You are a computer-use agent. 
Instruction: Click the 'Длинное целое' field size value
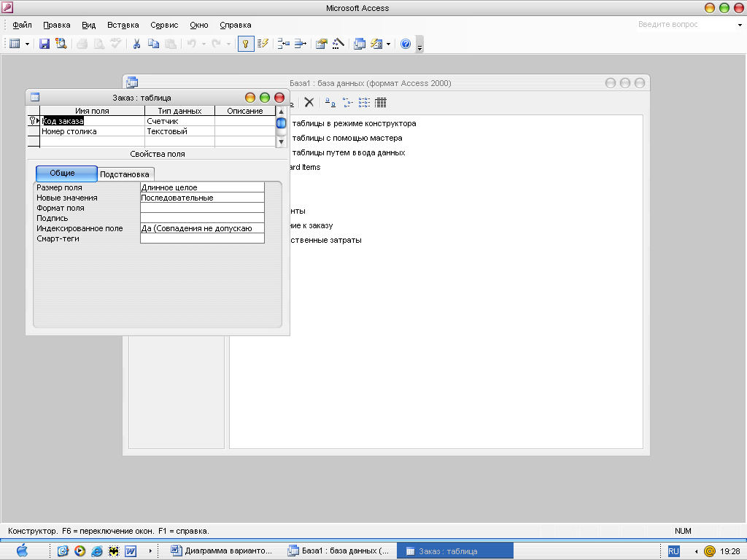click(x=202, y=187)
